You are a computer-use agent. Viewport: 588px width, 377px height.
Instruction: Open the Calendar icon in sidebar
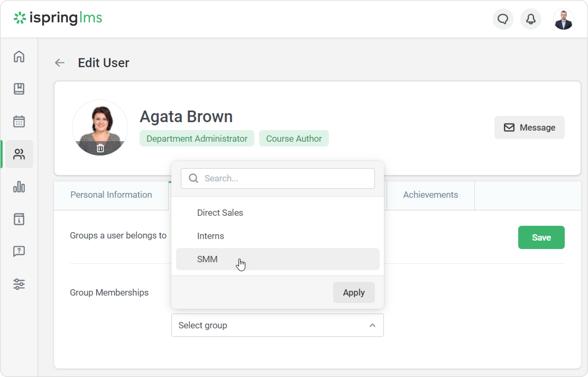[19, 121]
